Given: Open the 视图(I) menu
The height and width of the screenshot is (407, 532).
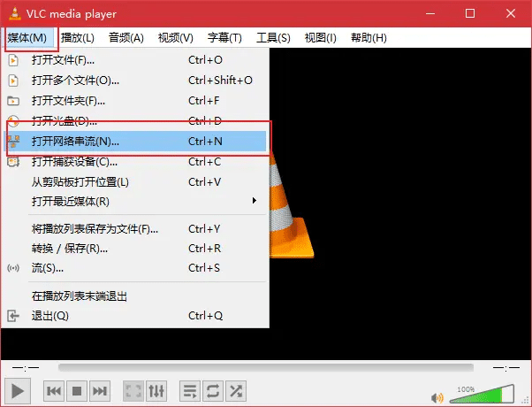Looking at the screenshot, I should pos(321,38).
